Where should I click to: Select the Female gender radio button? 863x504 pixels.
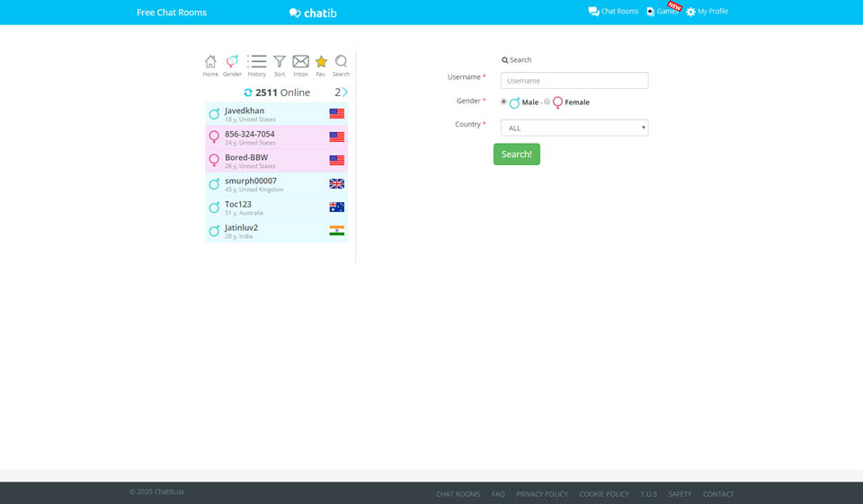(547, 102)
